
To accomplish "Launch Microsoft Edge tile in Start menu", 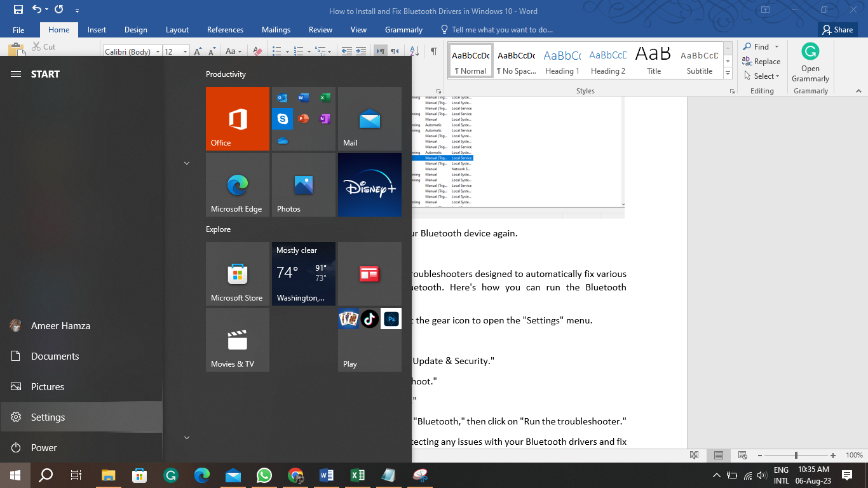I will [238, 185].
